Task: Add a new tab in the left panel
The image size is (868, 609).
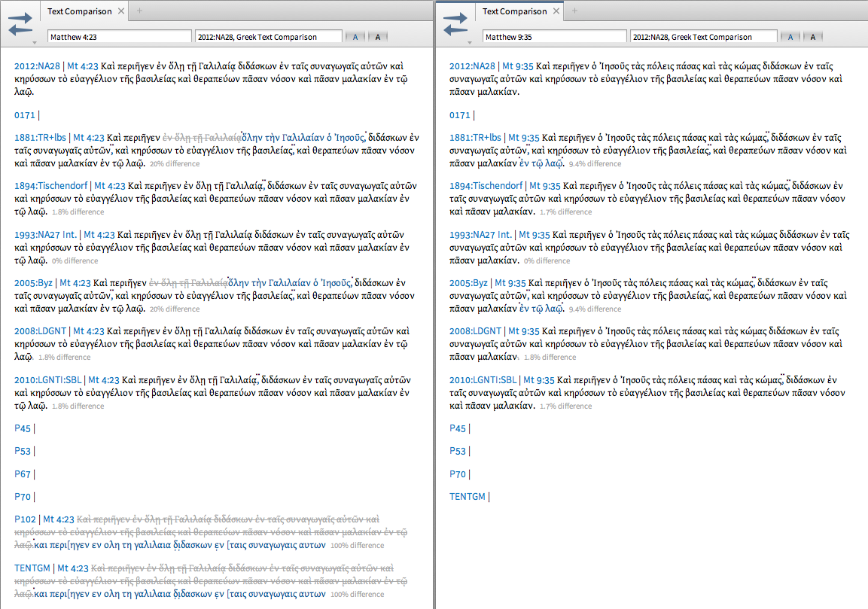Action: pyautogui.click(x=139, y=11)
